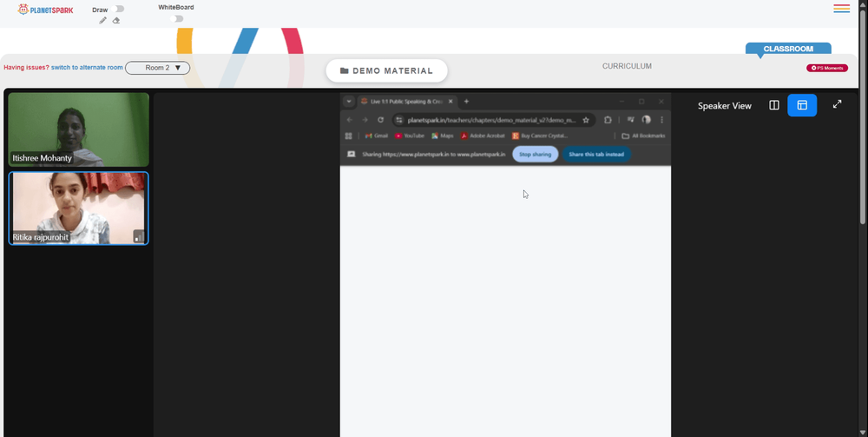868x437 pixels.
Task: Click page scrollbar down arrow
Action: [x=863, y=432]
